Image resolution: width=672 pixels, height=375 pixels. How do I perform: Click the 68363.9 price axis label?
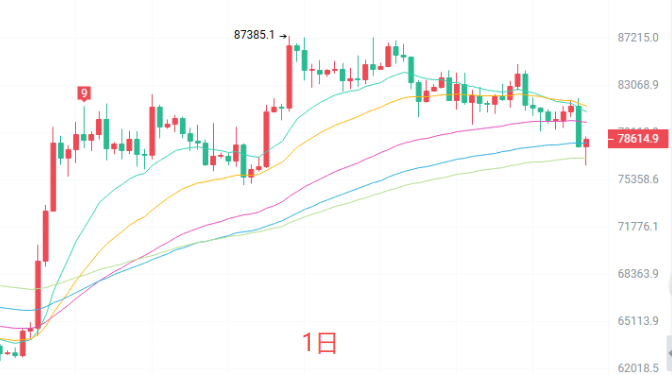638,273
